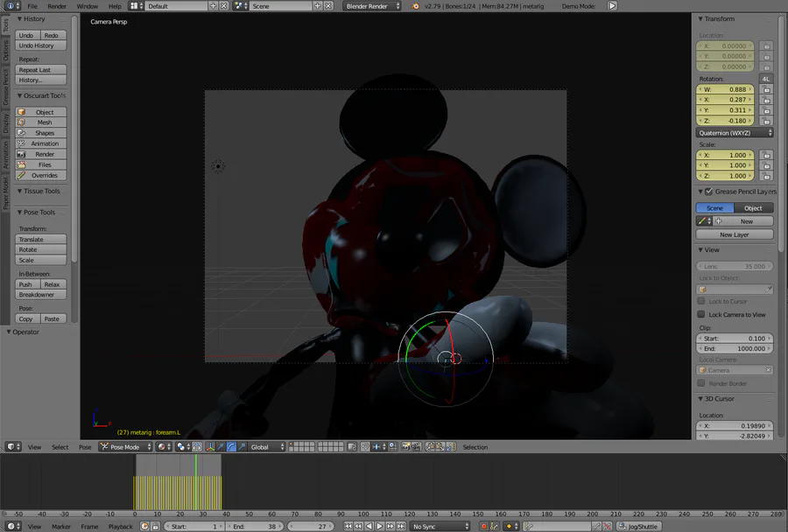Switch to Object grease pencil tab

753,208
